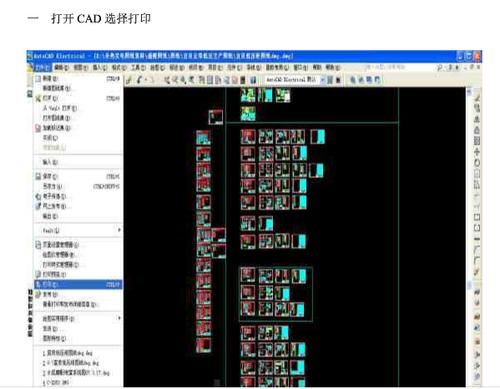Choose 打开 (Open) with Ctrl+O shortcut
The width and height of the screenshot is (500, 389).
click(x=78, y=98)
